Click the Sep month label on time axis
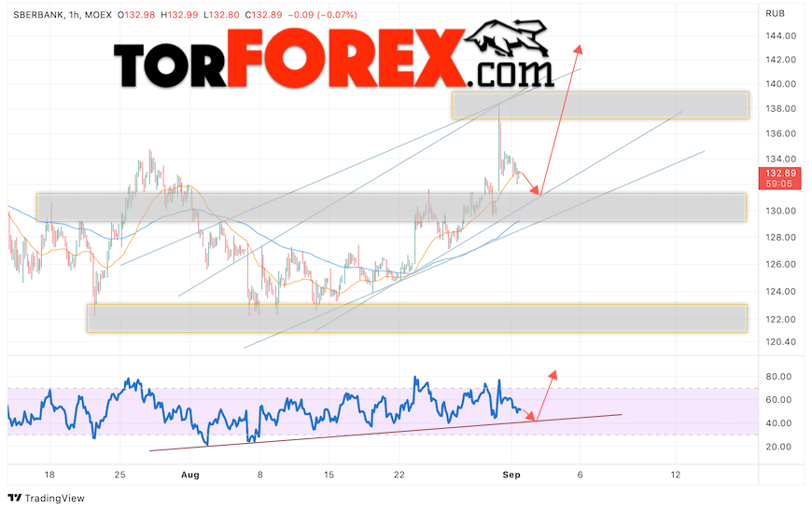Image resolution: width=812 pixels, height=511 pixels. click(511, 475)
